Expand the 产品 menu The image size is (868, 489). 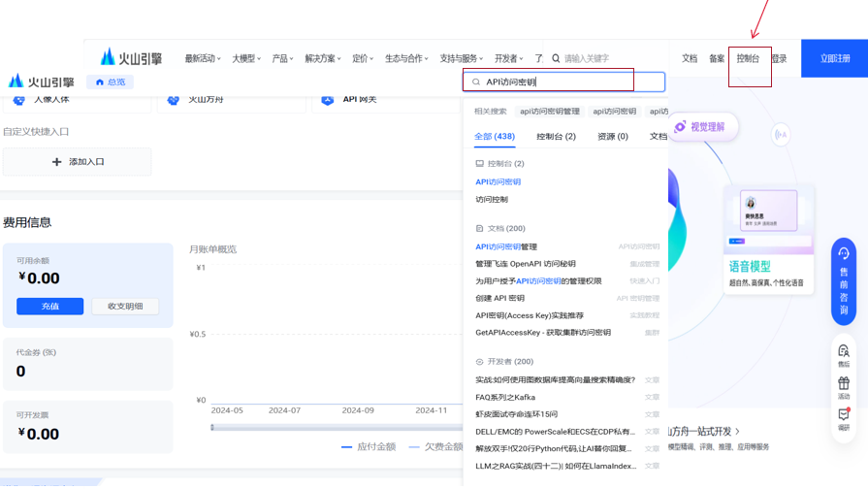click(282, 58)
